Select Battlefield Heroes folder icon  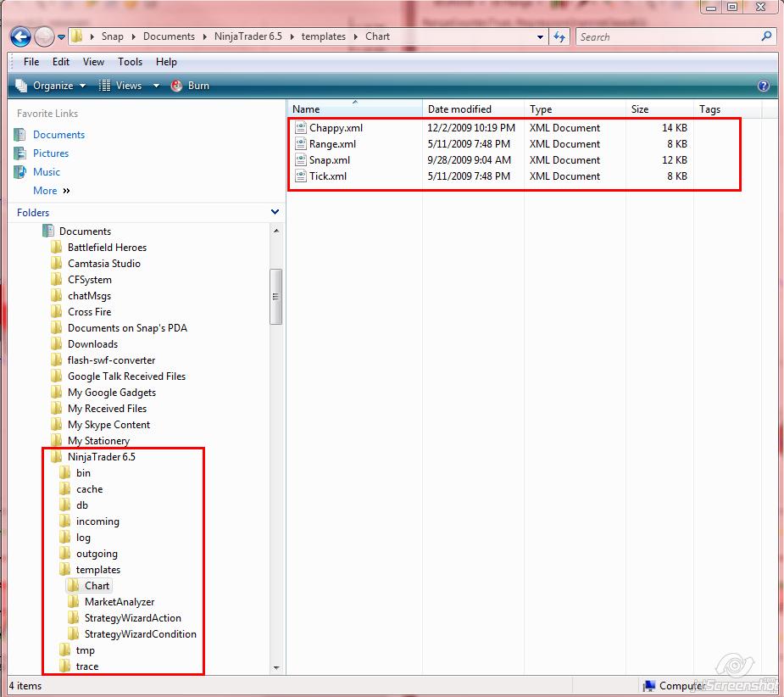(57, 248)
